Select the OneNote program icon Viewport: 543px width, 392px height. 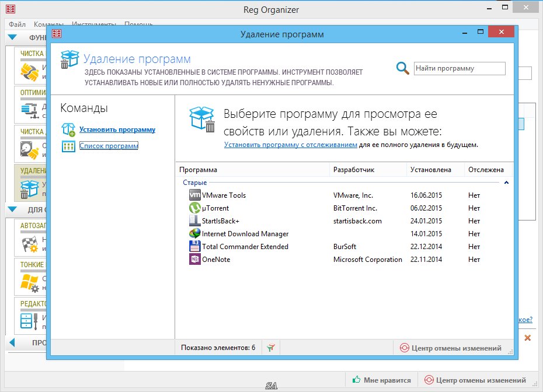194,259
